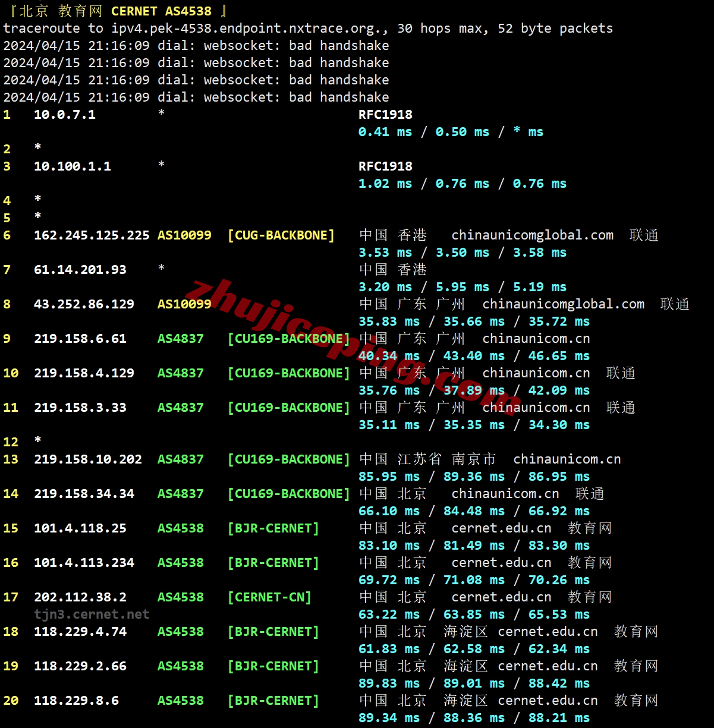Select the latency value 34.30 ms
The height and width of the screenshot is (728, 714).
click(x=559, y=425)
